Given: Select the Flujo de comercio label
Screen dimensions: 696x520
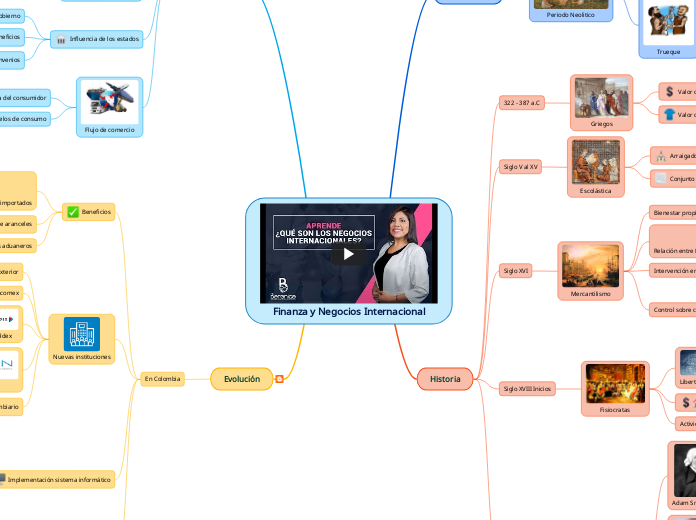Looking at the screenshot, I should pyautogui.click(x=110, y=130).
